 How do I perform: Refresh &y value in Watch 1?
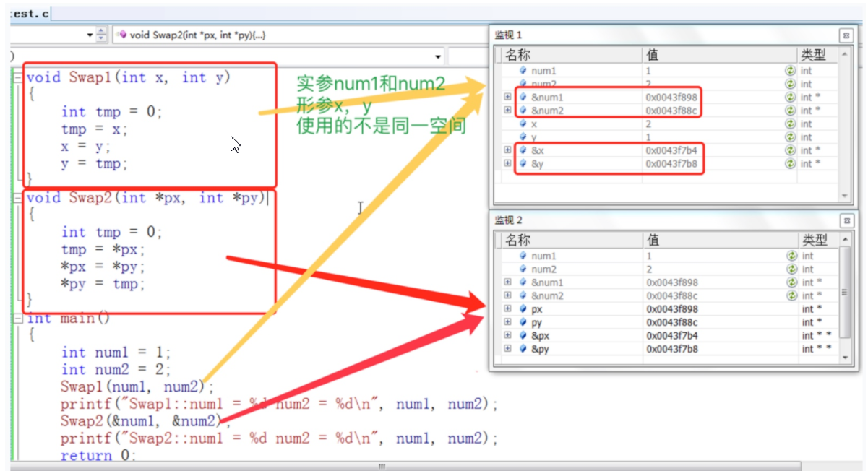pyautogui.click(x=791, y=164)
